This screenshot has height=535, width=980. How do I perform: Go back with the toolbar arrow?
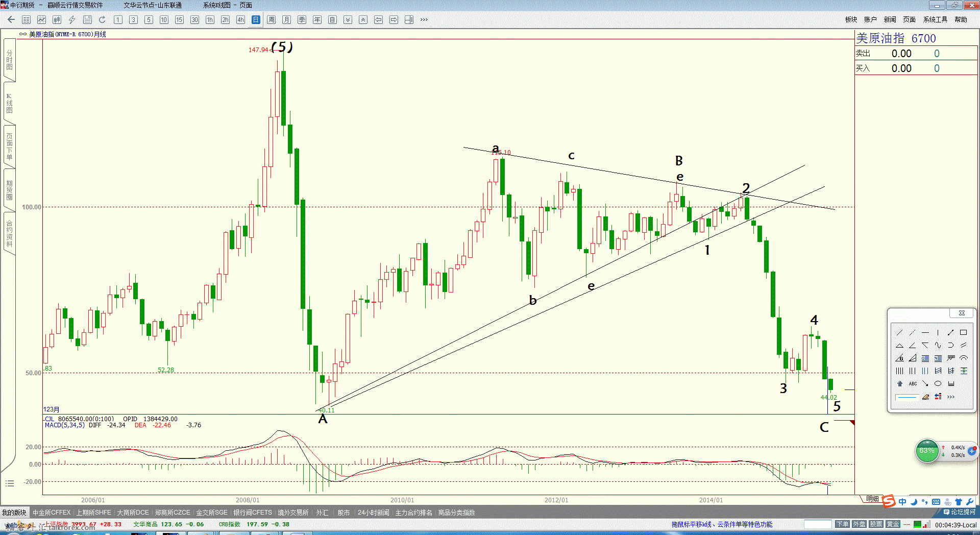11,19
